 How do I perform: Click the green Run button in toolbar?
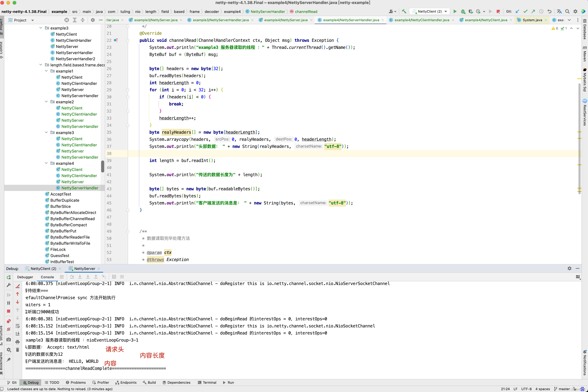click(x=455, y=12)
